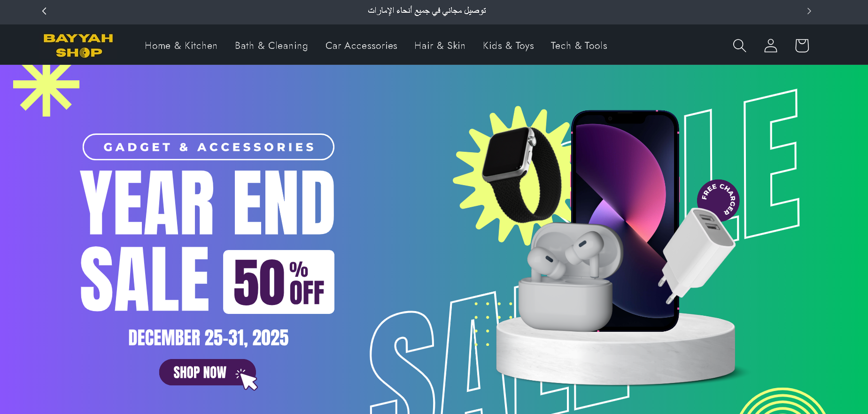Open the search magnifier icon
The height and width of the screenshot is (414, 868).
(739, 46)
